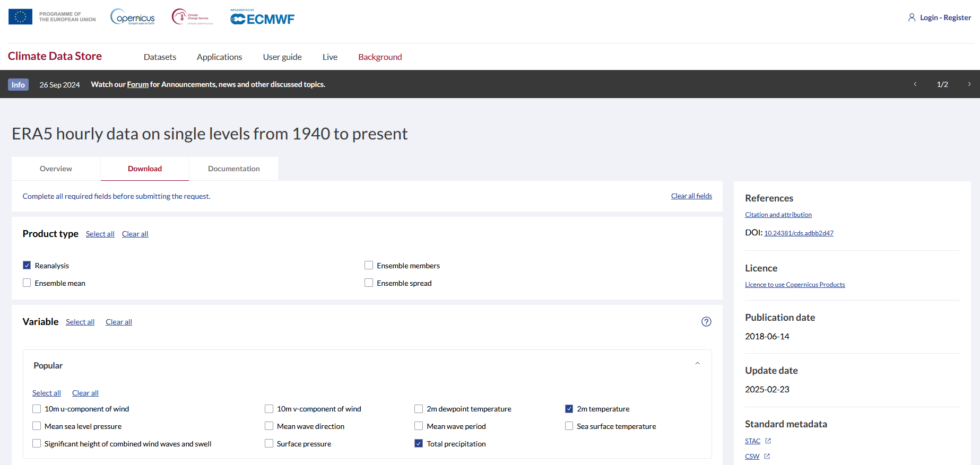The width and height of the screenshot is (980, 465).
Task: Open STAC external link icon
Action: pyautogui.click(x=768, y=441)
